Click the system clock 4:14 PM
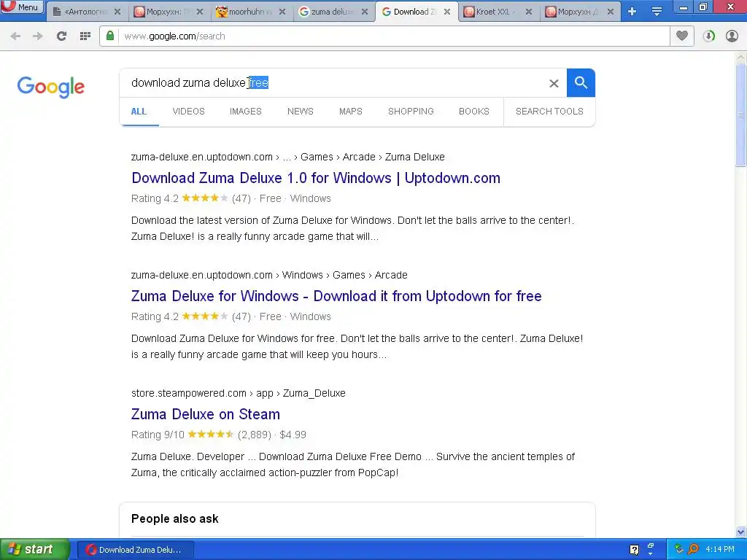This screenshot has width=747, height=560. coord(720,550)
